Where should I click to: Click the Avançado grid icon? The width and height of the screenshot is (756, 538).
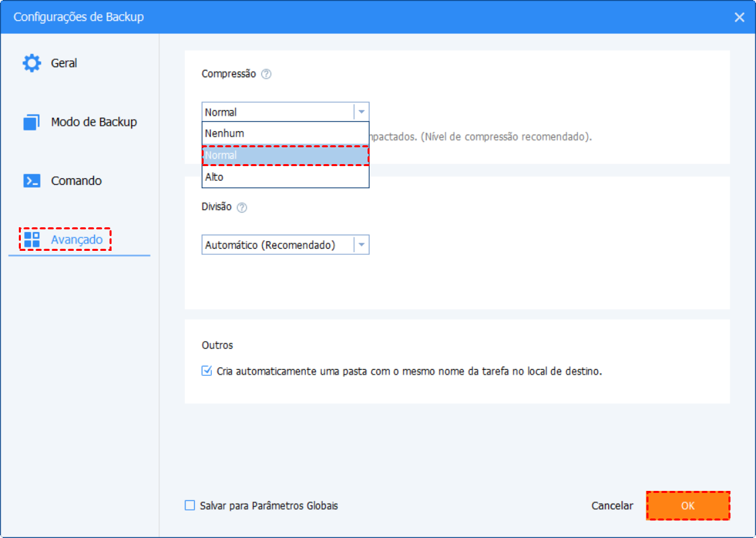(32, 239)
